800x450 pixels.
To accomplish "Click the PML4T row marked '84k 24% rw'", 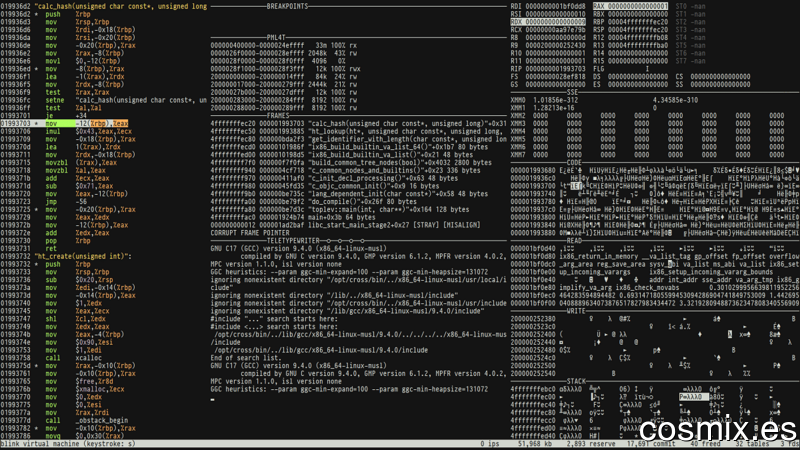I will point(284,77).
